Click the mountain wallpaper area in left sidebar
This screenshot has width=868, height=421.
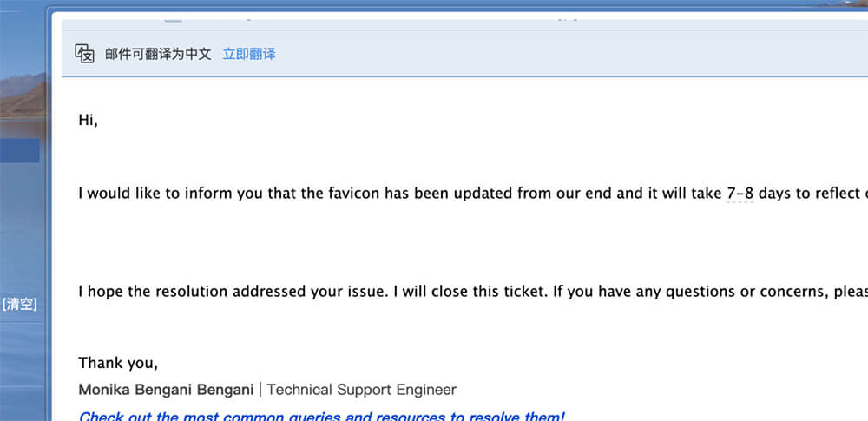tap(23, 97)
